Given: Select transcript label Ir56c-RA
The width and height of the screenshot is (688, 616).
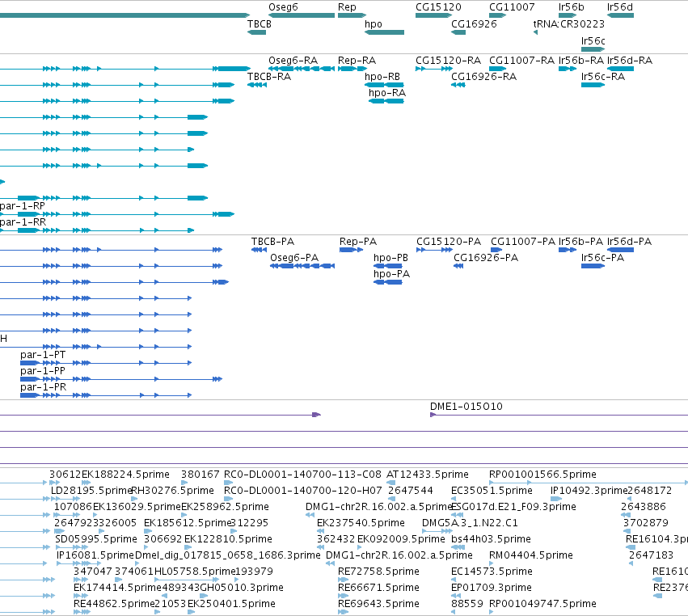Looking at the screenshot, I should (x=603, y=77).
